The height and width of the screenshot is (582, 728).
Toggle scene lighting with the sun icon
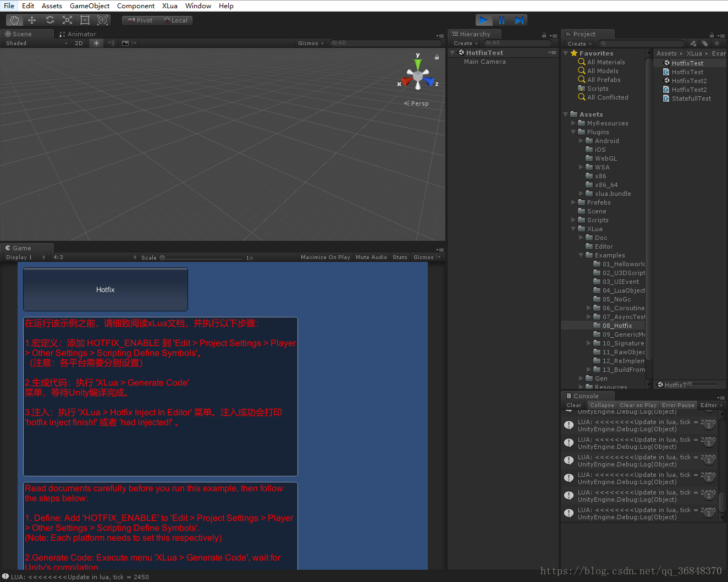pos(96,43)
